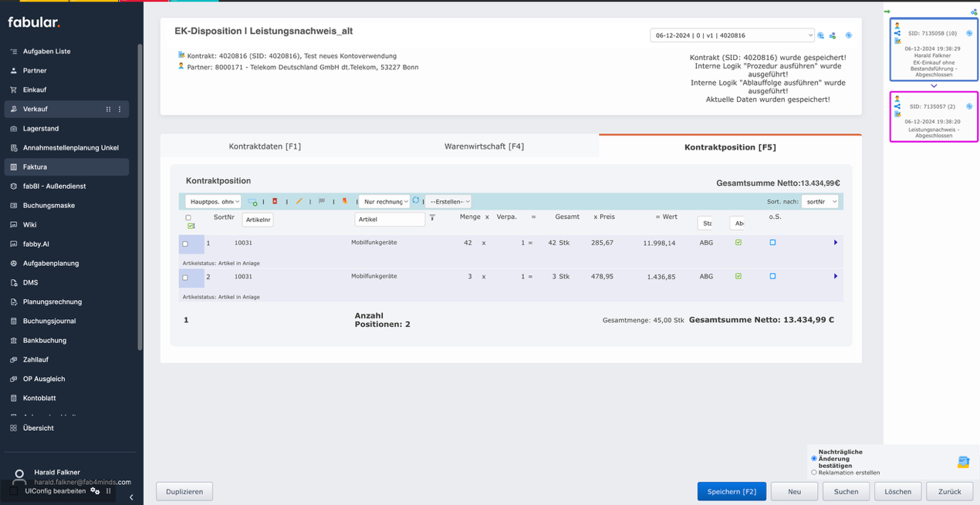Select the archive upload icon near Reklamation erstellen
The height and width of the screenshot is (505, 980).
click(962, 462)
